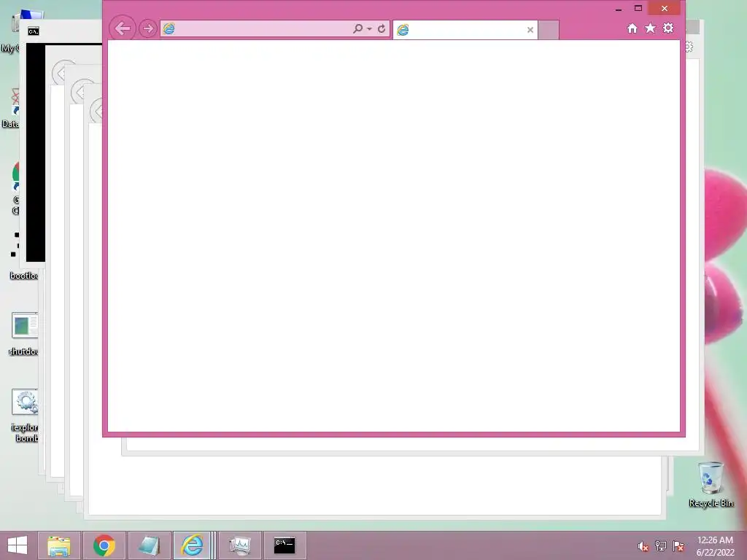Open the Action Center flag icon

tap(678, 546)
